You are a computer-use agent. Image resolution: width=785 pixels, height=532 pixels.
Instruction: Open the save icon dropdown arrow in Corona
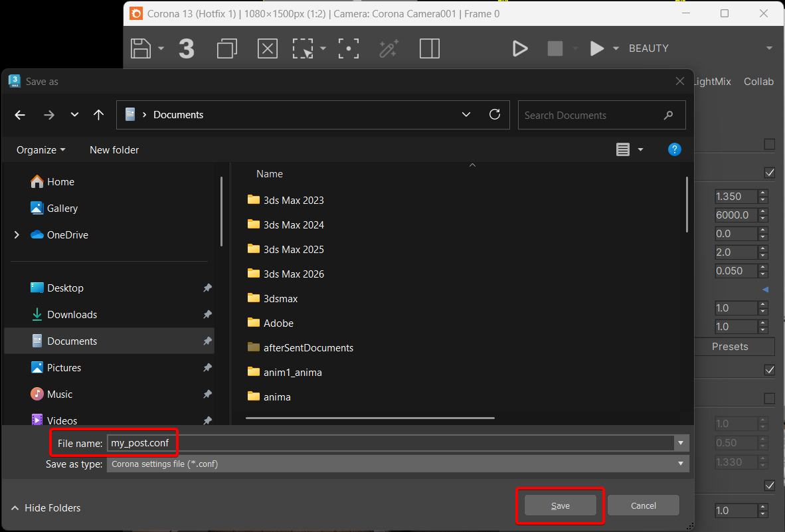(161, 48)
